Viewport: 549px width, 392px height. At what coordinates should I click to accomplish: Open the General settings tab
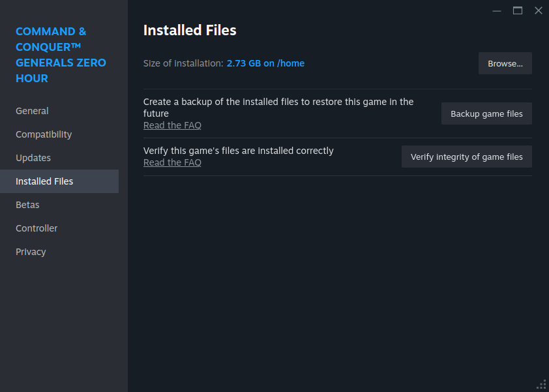tap(32, 111)
